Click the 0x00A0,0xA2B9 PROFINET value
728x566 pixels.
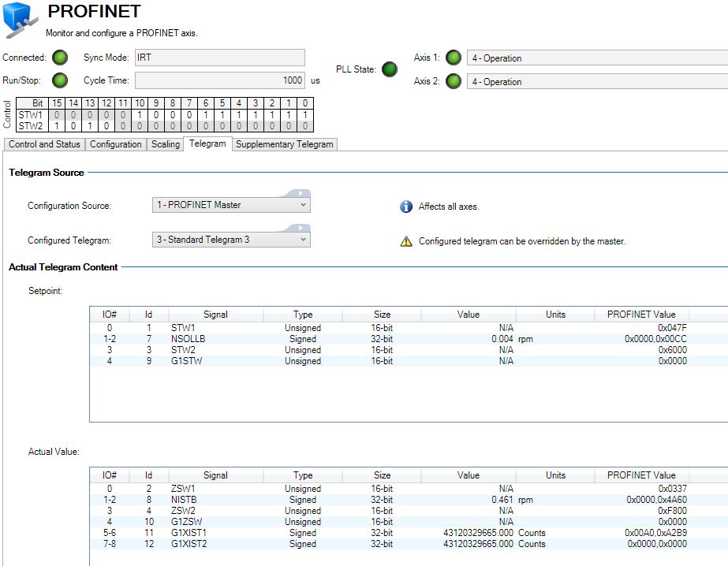(x=655, y=533)
